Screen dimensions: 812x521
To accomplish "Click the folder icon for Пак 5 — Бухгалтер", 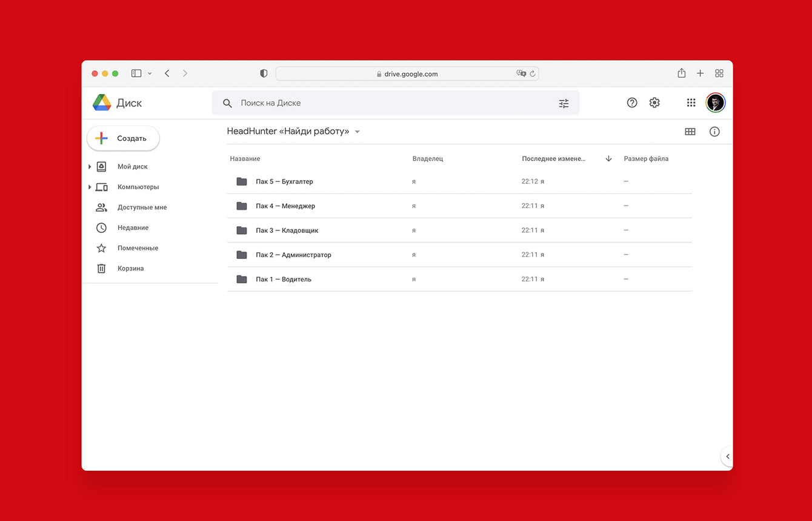I will coord(242,181).
